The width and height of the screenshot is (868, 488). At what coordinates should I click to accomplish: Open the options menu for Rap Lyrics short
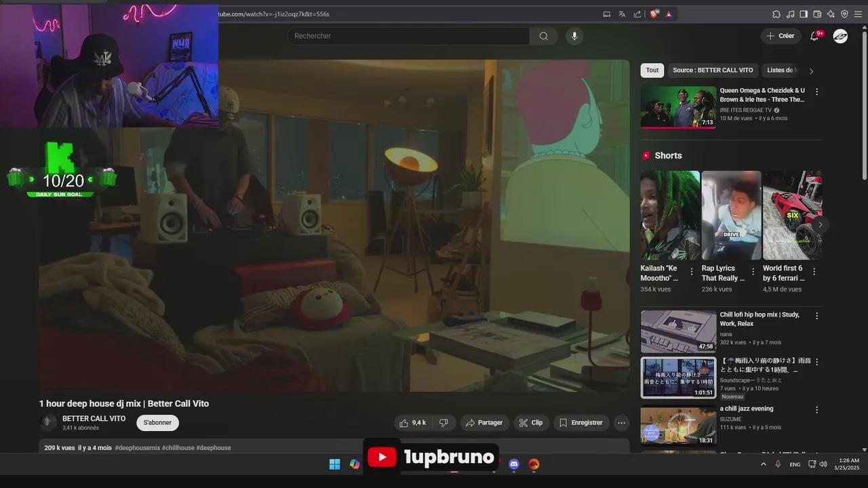(x=753, y=272)
